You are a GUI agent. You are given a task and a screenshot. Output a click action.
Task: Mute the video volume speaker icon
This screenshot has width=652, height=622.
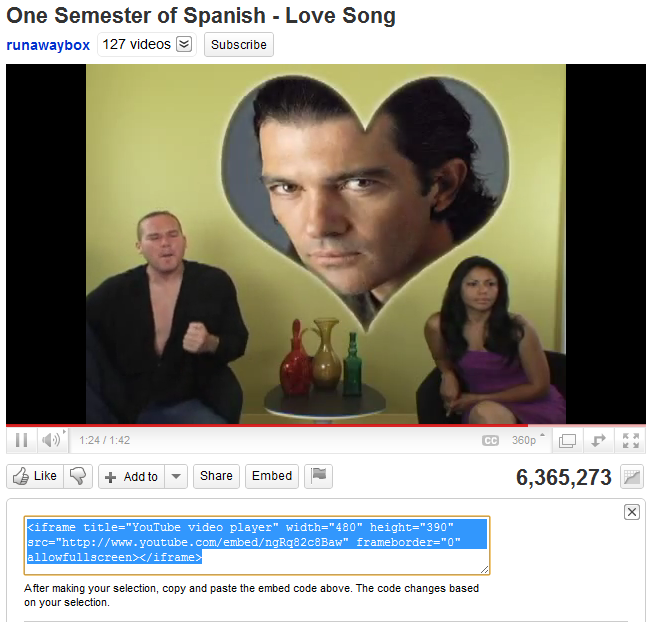point(52,440)
